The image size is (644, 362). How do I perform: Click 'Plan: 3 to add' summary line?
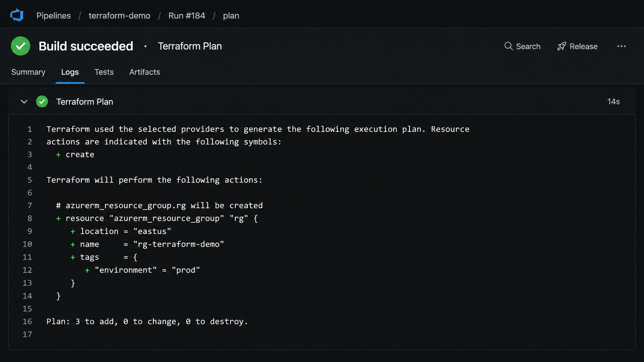click(147, 322)
